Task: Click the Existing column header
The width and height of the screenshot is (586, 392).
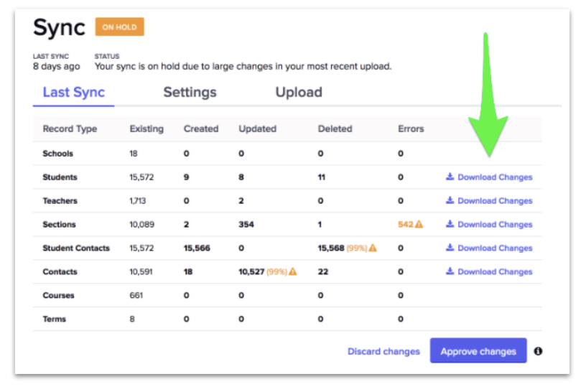Action: point(146,129)
